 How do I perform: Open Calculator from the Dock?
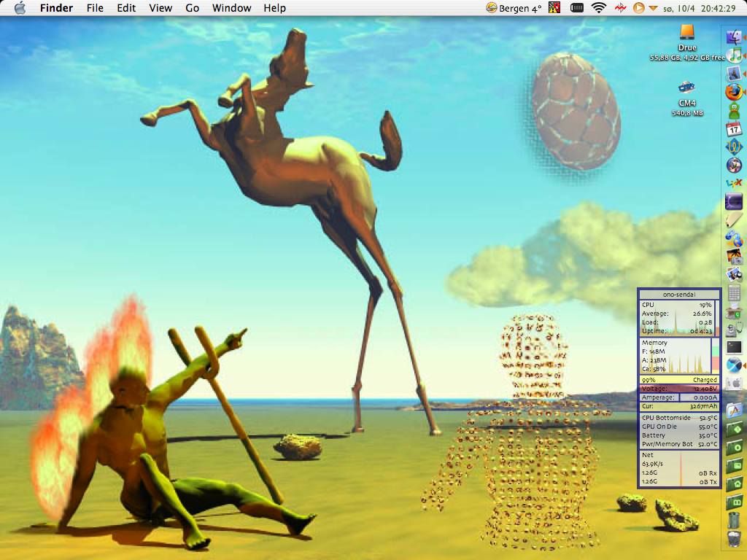pos(734,292)
